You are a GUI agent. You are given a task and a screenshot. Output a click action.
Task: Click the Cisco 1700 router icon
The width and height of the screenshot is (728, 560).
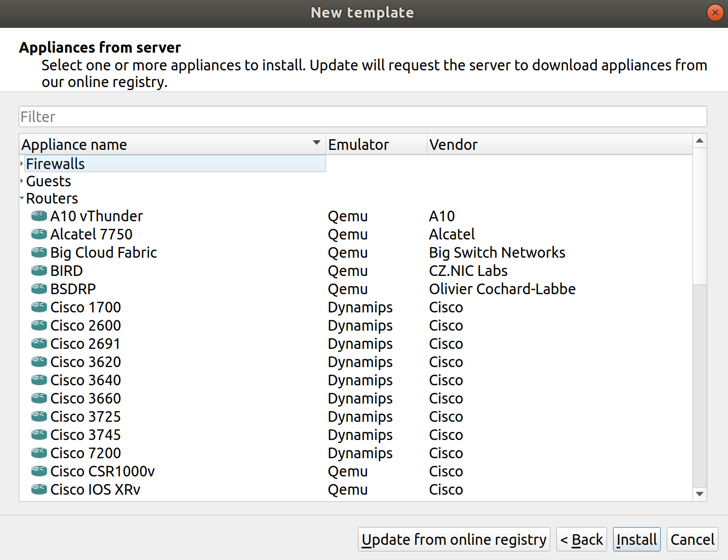click(x=38, y=307)
